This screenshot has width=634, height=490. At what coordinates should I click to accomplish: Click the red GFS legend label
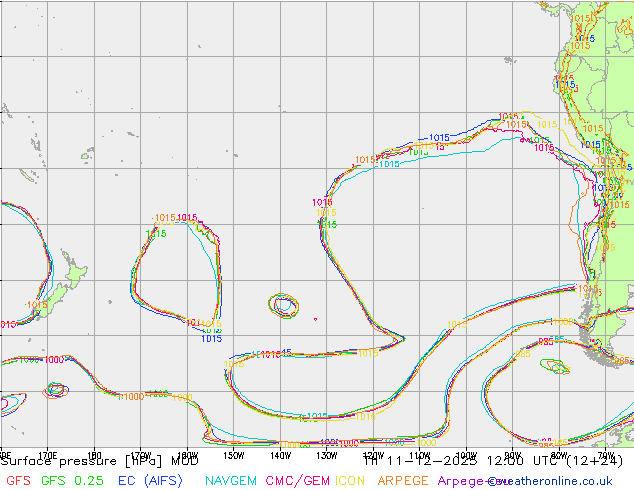pos(18,481)
